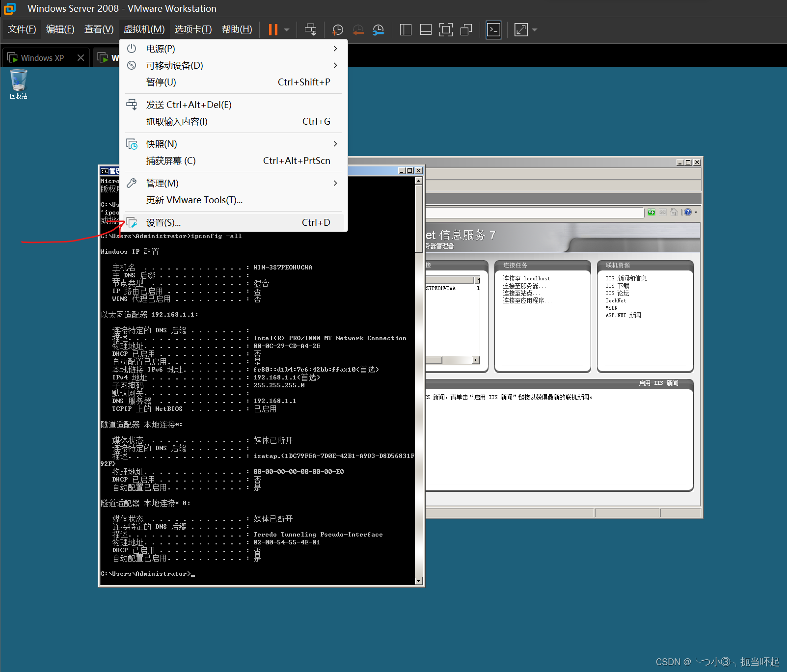Open the TechNet link
Screen dimensions: 787x672
point(616,300)
